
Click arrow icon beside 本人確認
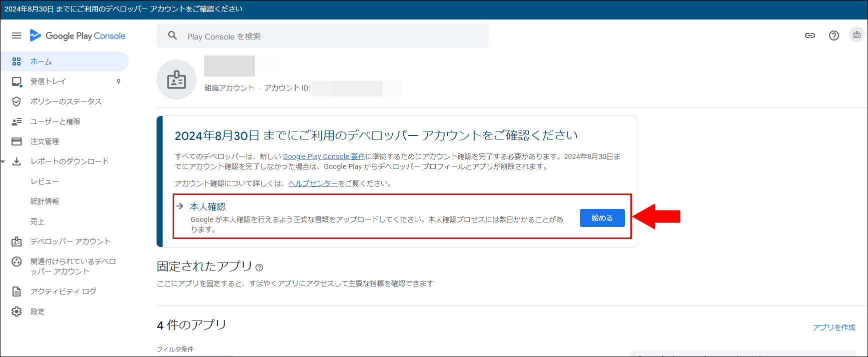coord(180,206)
